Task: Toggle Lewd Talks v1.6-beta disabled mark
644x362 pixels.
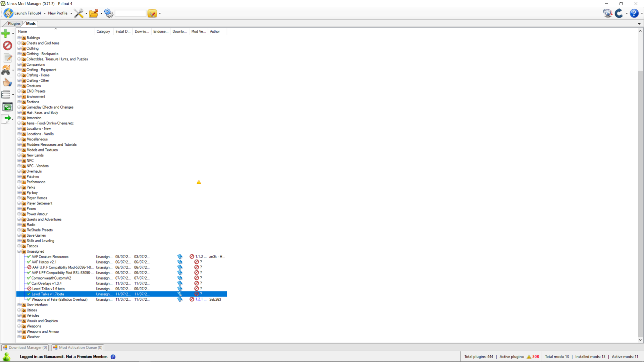Action: tap(29, 289)
